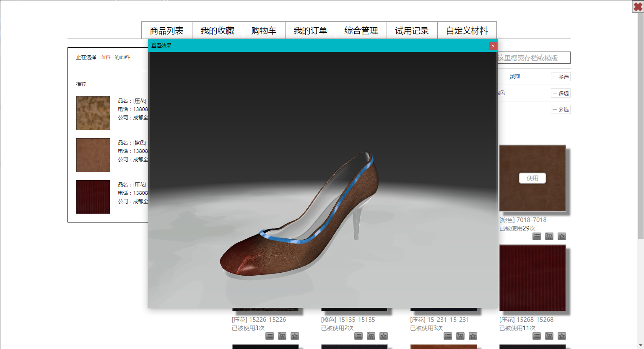This screenshot has width=644, height=349.
Task: Select the 绒面 filter option
Action: click(x=515, y=77)
